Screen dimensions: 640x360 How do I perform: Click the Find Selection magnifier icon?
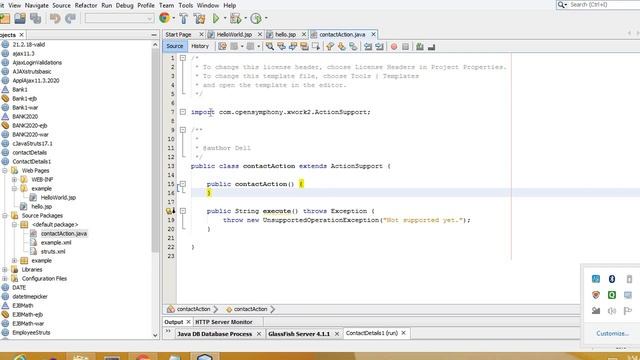click(x=270, y=47)
